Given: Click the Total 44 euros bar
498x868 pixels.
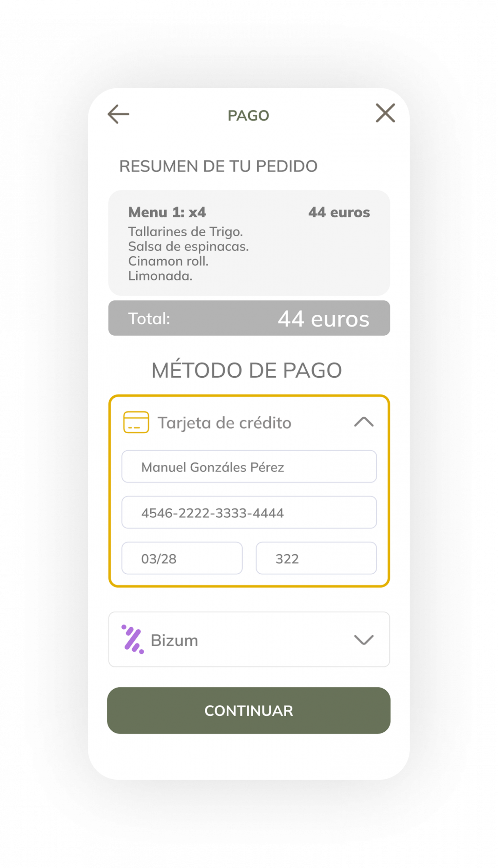Looking at the screenshot, I should tap(249, 318).
